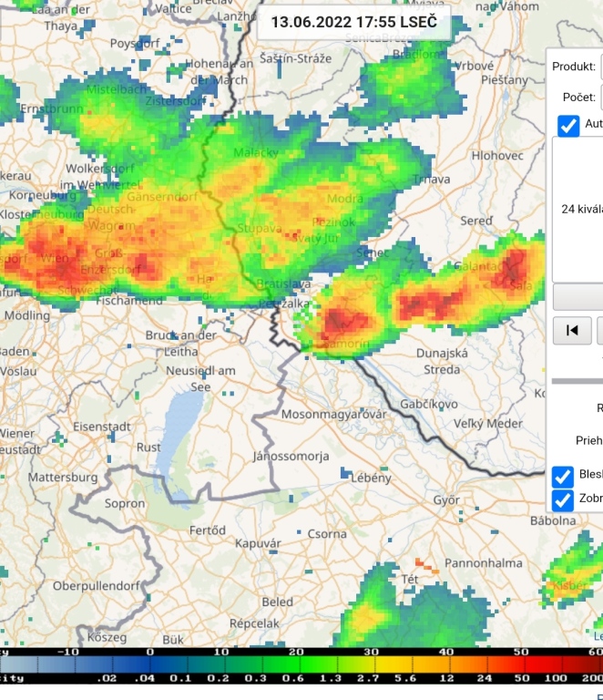This screenshot has height=700, width=603.
Task: Toggle the Blesk lightning checkbox
Action: pos(563,476)
